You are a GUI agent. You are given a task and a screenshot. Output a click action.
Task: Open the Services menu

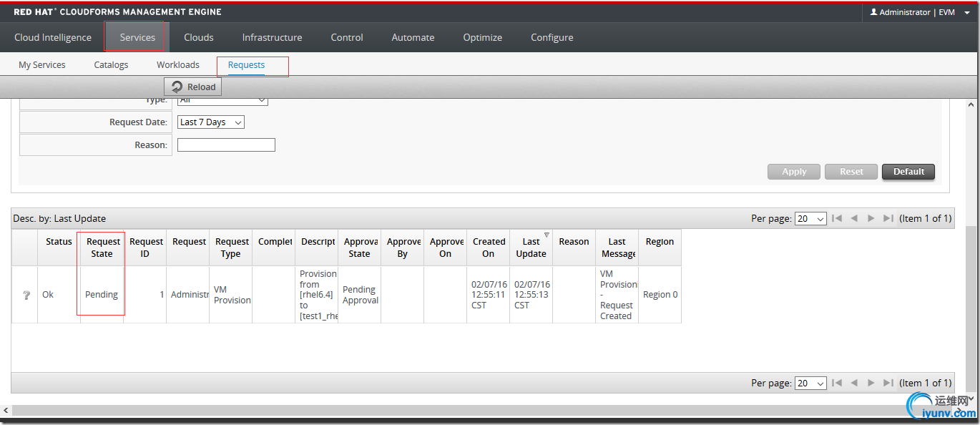137,37
